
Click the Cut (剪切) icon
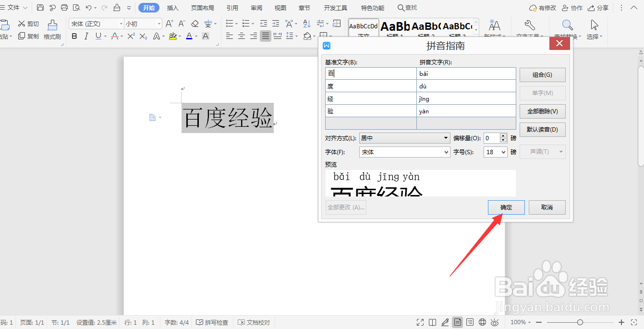pyautogui.click(x=27, y=23)
